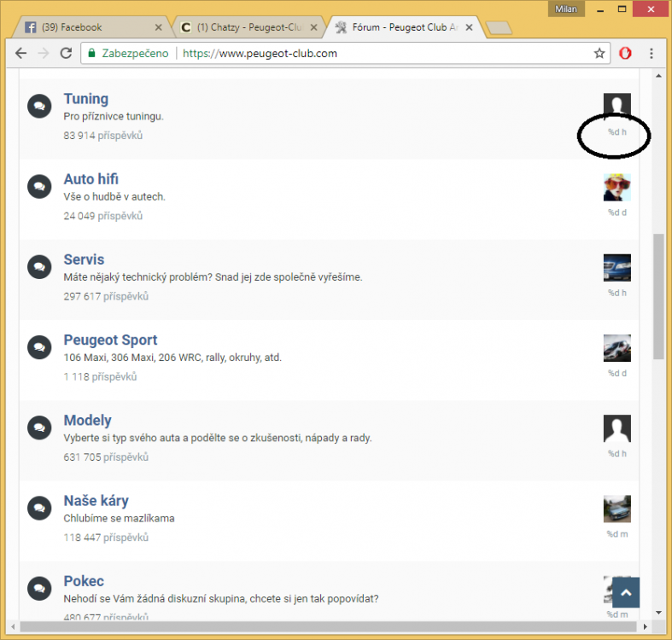Click the '%d h' timestamp in Servis row
Viewport: 672px width, 640px height.
point(617,293)
